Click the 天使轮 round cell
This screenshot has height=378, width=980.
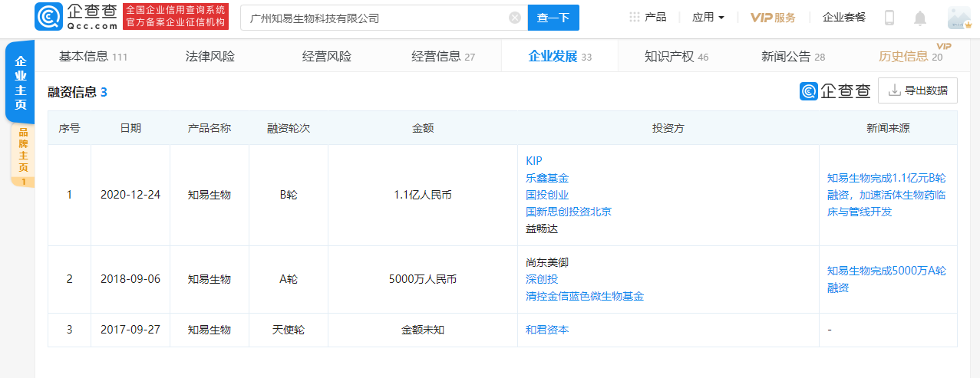click(x=289, y=330)
